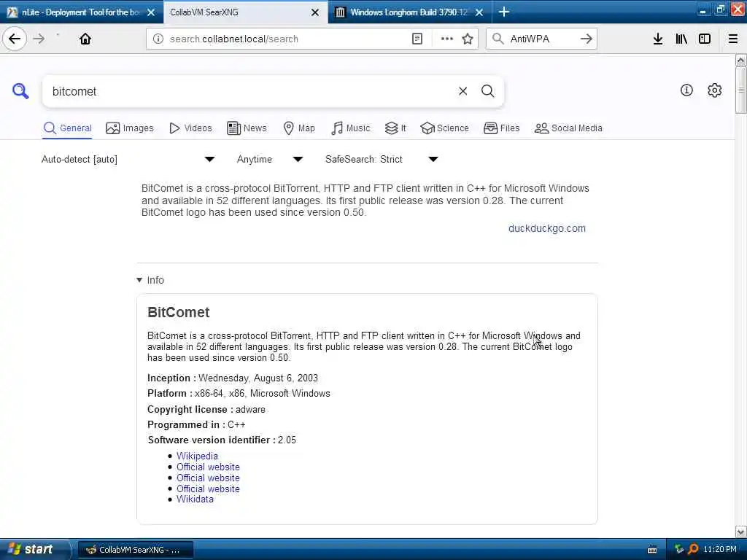The image size is (747, 560).
Task: Close the Windows Longhorn Build tab
Action: point(479,12)
